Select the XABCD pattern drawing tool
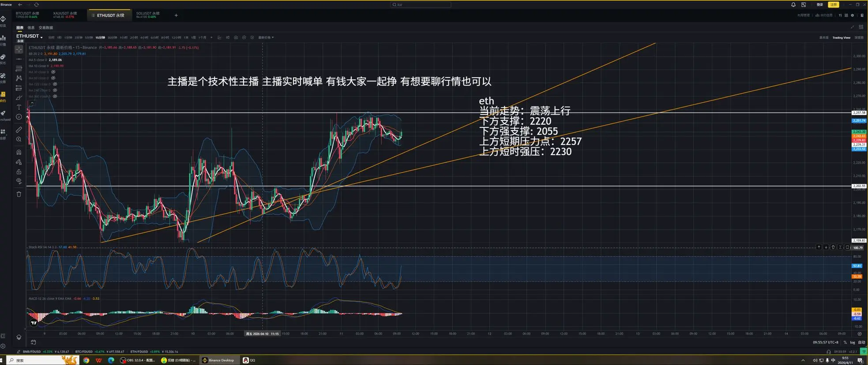This screenshot has width=868, height=365. click(x=19, y=78)
